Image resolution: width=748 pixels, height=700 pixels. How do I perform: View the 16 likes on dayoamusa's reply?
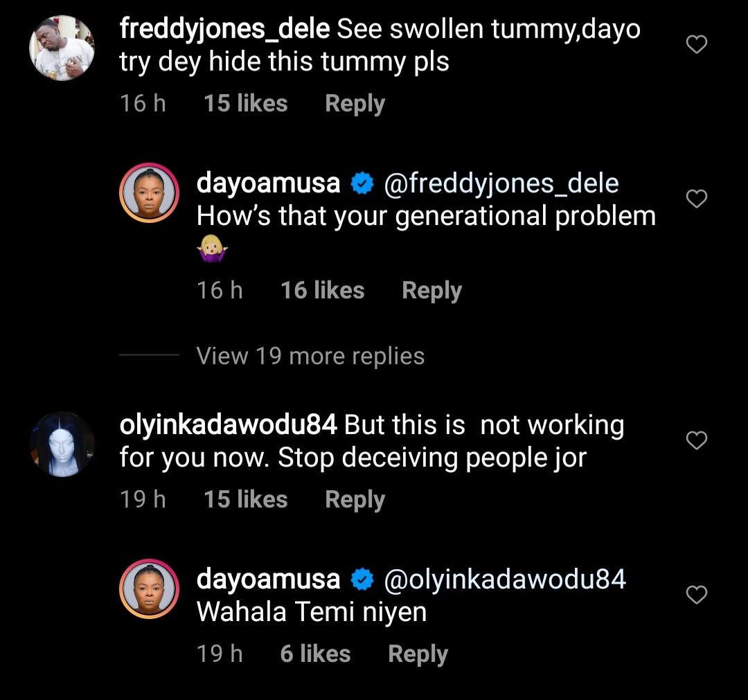coord(322,290)
